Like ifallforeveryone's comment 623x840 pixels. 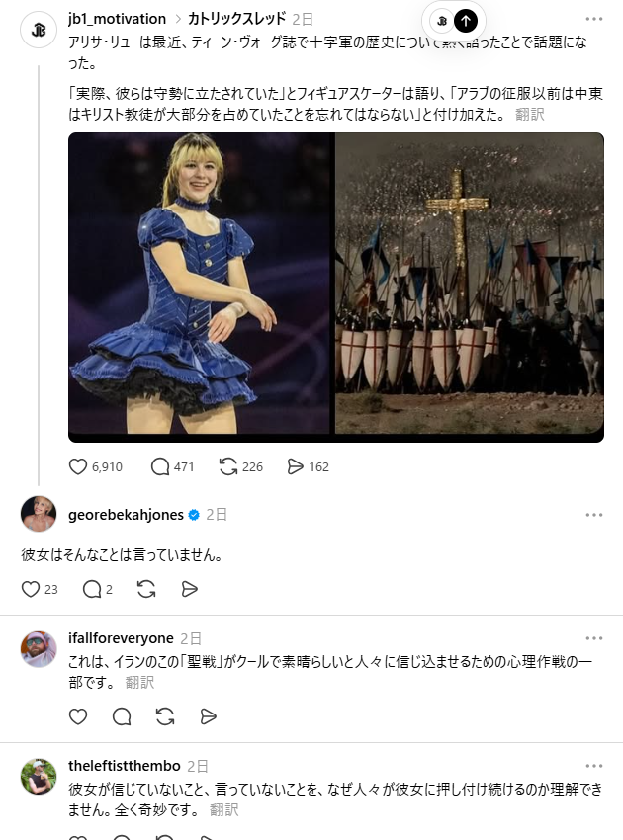pos(78,716)
